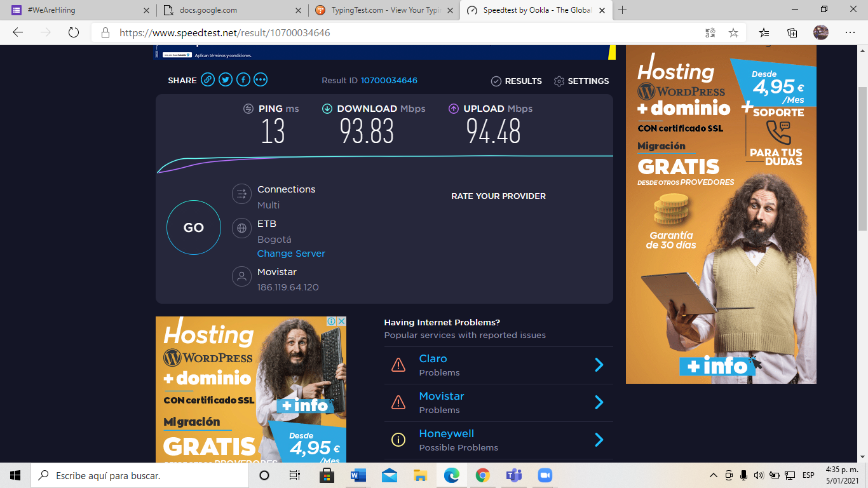Screen dimensions: 868x488
Task: Click the Movistar user icon
Action: tap(241, 276)
